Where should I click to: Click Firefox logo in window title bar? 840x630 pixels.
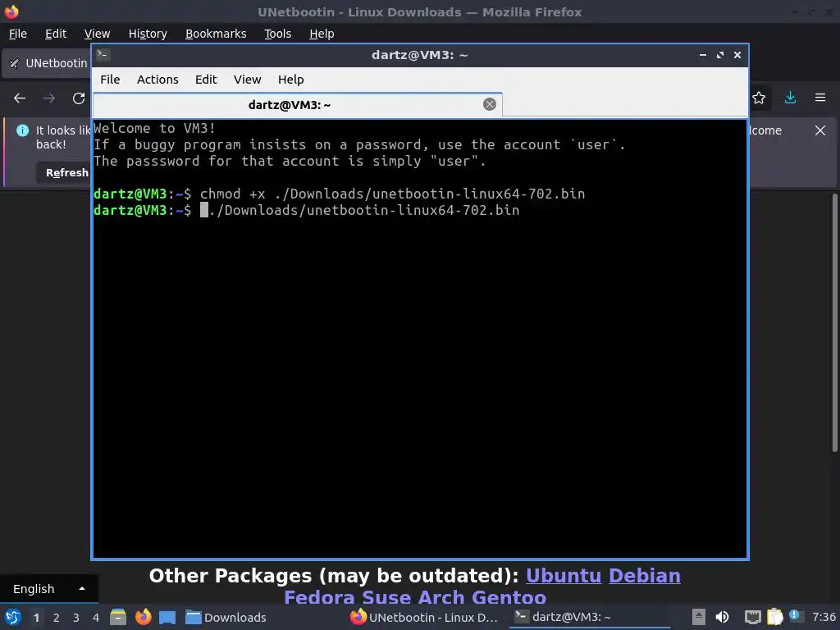coord(11,11)
